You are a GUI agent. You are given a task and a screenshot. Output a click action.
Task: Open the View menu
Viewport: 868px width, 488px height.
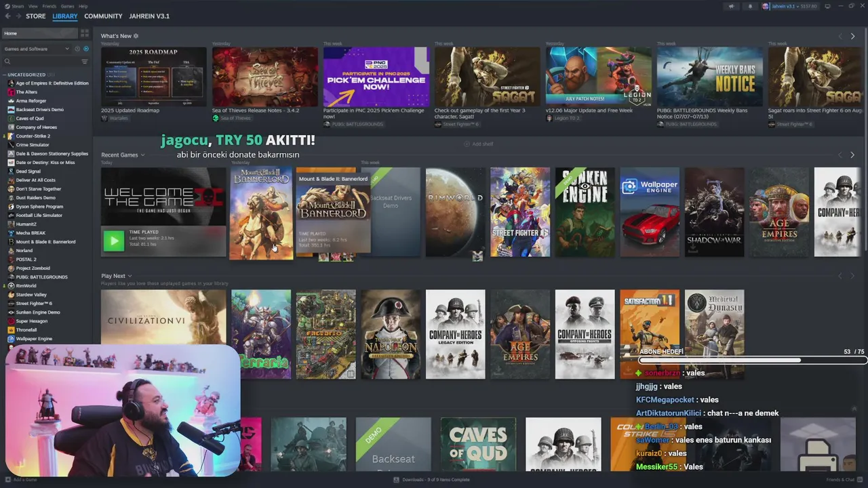point(33,6)
